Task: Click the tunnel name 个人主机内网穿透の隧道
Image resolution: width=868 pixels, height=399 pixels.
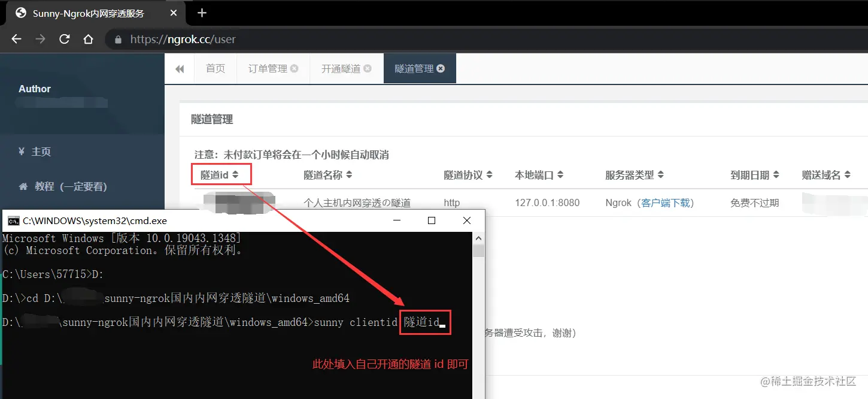Action: [x=357, y=203]
